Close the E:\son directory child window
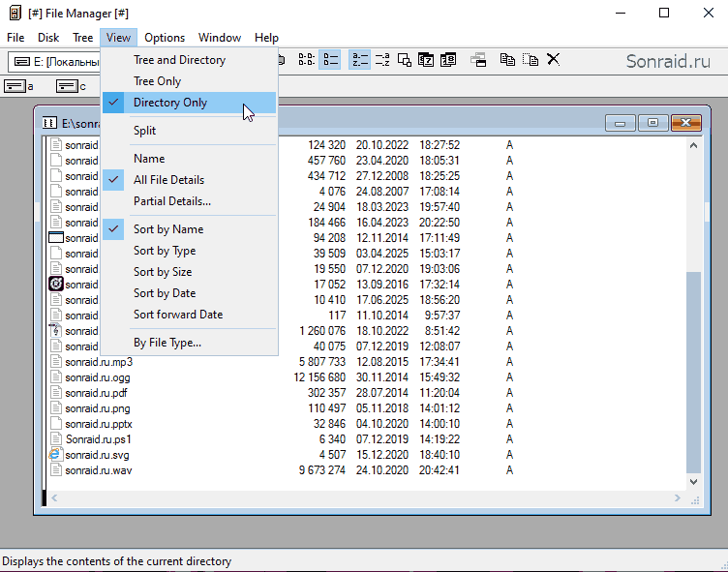The image size is (728, 572). [x=685, y=123]
